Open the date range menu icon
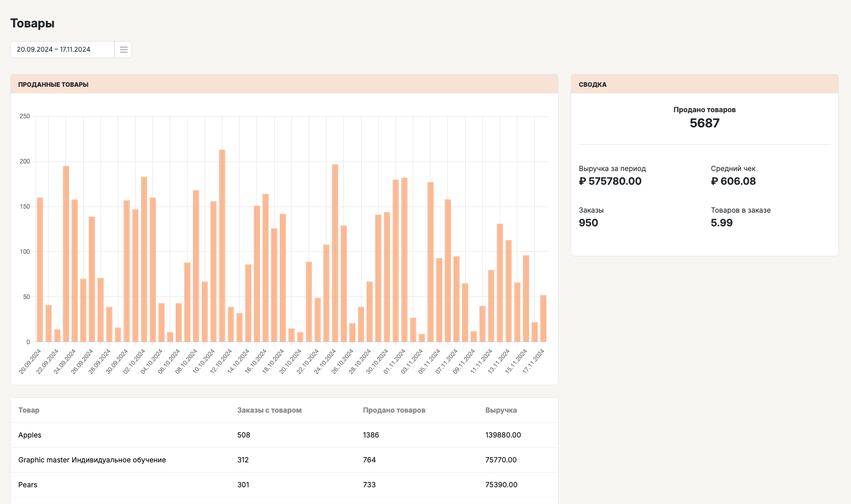 tap(123, 50)
